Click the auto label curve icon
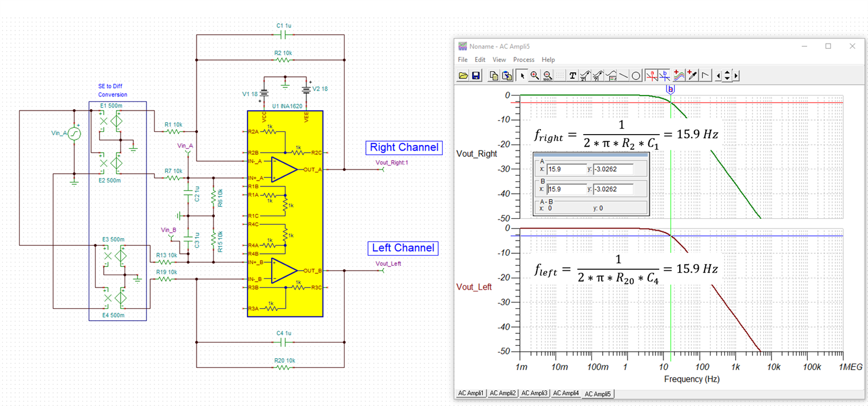The height and width of the screenshot is (406, 868). [x=611, y=75]
